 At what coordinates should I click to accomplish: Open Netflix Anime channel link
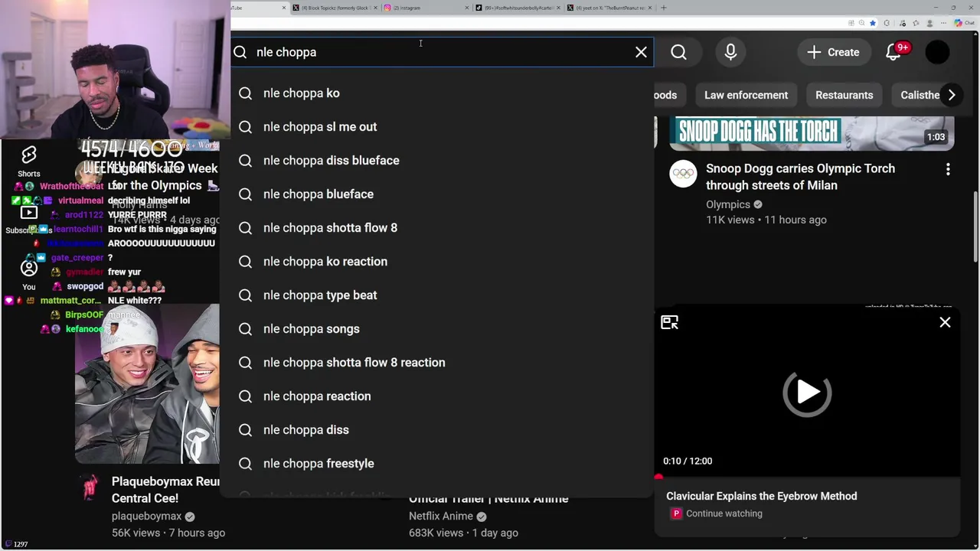441,517
